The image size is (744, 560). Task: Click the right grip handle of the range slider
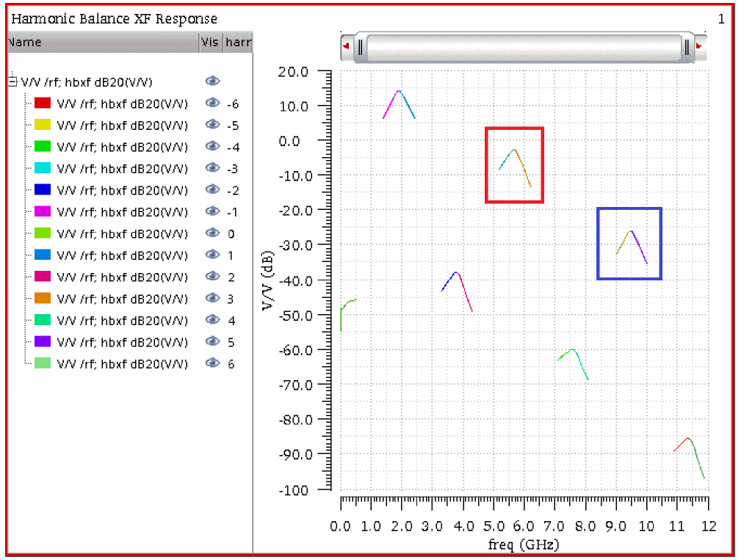687,47
